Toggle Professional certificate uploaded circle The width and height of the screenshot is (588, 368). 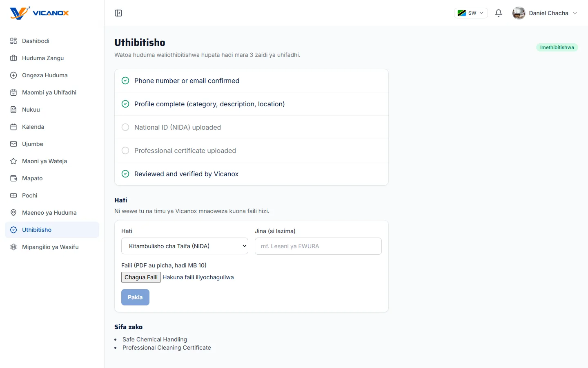tap(125, 150)
